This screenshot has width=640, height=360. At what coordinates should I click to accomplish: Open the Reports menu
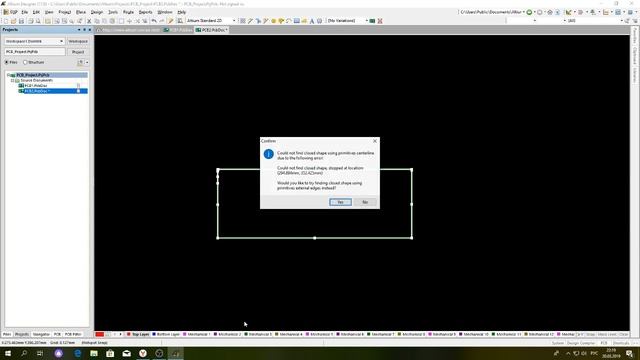point(145,12)
